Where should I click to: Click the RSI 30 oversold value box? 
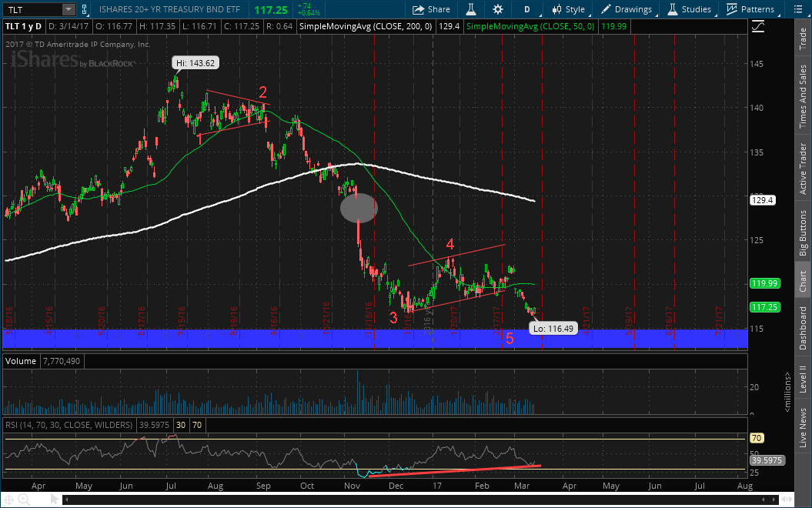[181, 425]
